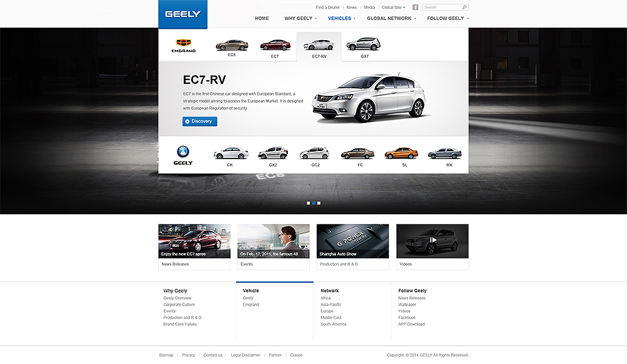Go to third slide indicator dot
Image resolution: width=627 pixels, height=364 pixels.
319,203
